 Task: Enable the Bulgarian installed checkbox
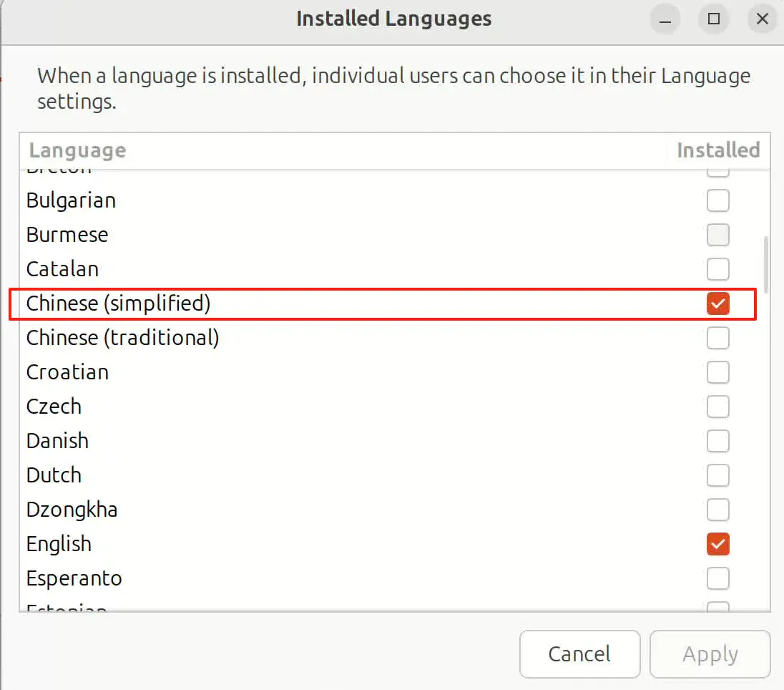click(x=717, y=200)
